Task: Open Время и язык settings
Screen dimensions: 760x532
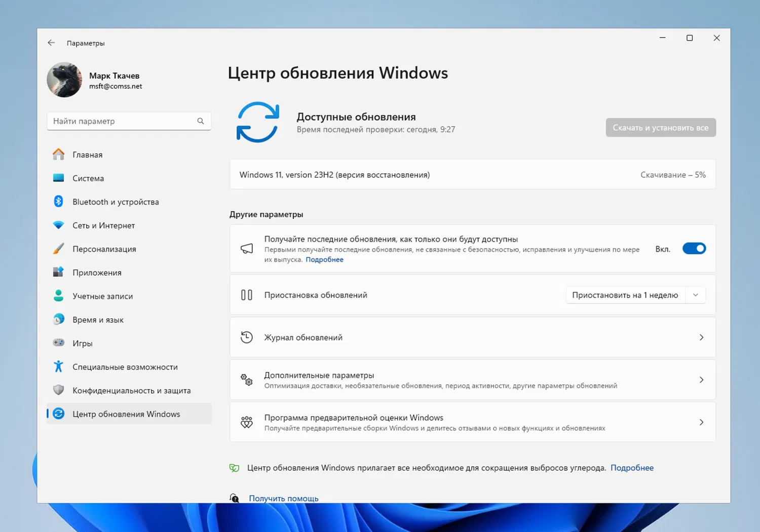Action: pyautogui.click(x=129, y=320)
